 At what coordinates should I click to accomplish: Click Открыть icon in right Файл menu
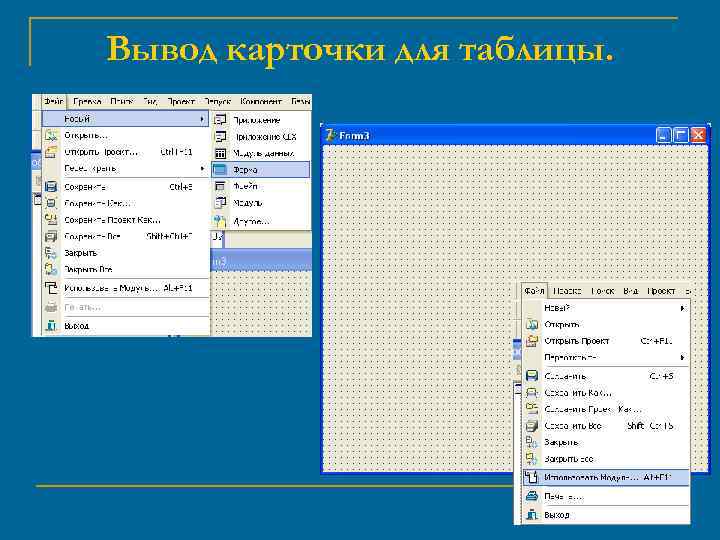click(532, 325)
